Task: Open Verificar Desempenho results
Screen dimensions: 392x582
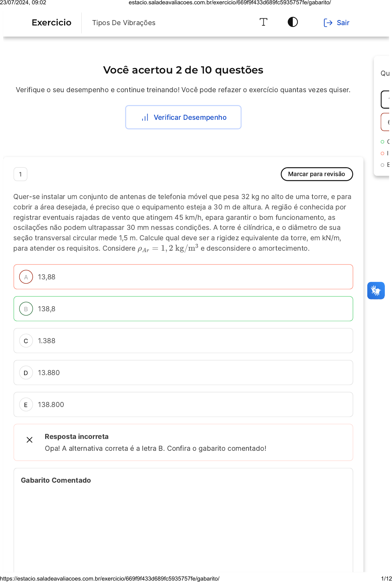Action: pos(183,117)
